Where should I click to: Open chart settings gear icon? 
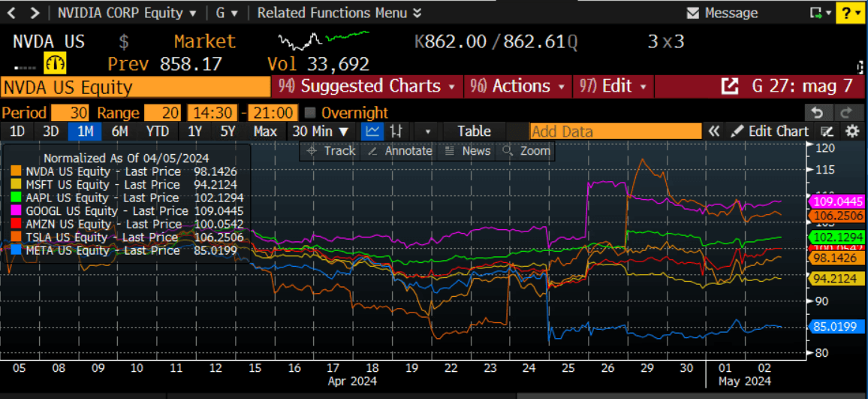[852, 131]
